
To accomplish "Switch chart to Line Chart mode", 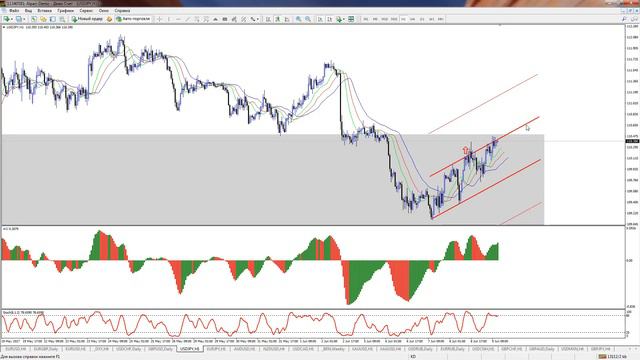I will click(x=287, y=19).
